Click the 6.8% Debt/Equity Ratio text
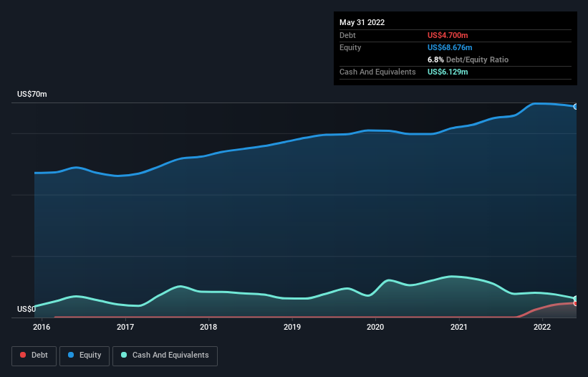The image size is (588, 377). 468,59
